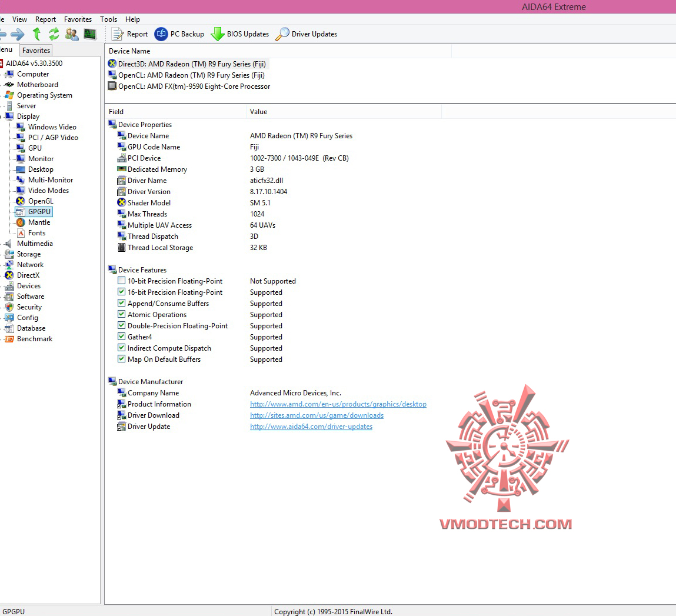Click the green up arrow icon
The width and height of the screenshot is (676, 616).
point(36,34)
